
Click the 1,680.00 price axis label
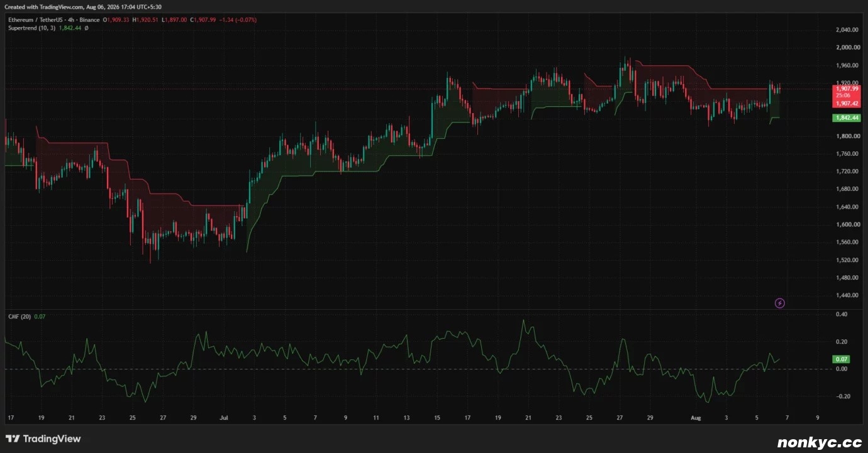846,189
